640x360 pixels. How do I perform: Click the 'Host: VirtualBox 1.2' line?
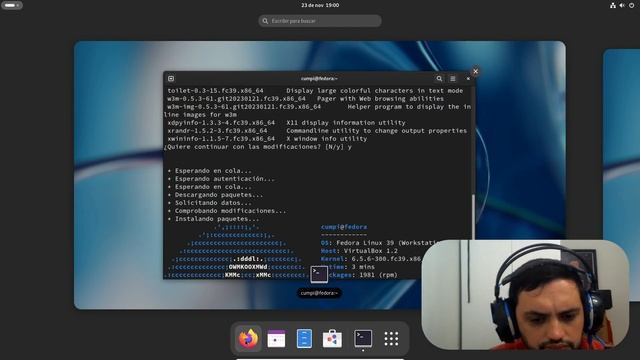click(x=359, y=251)
